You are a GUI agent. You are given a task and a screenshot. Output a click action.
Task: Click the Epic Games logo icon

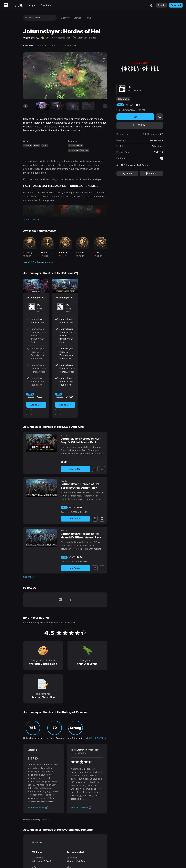[6, 5]
